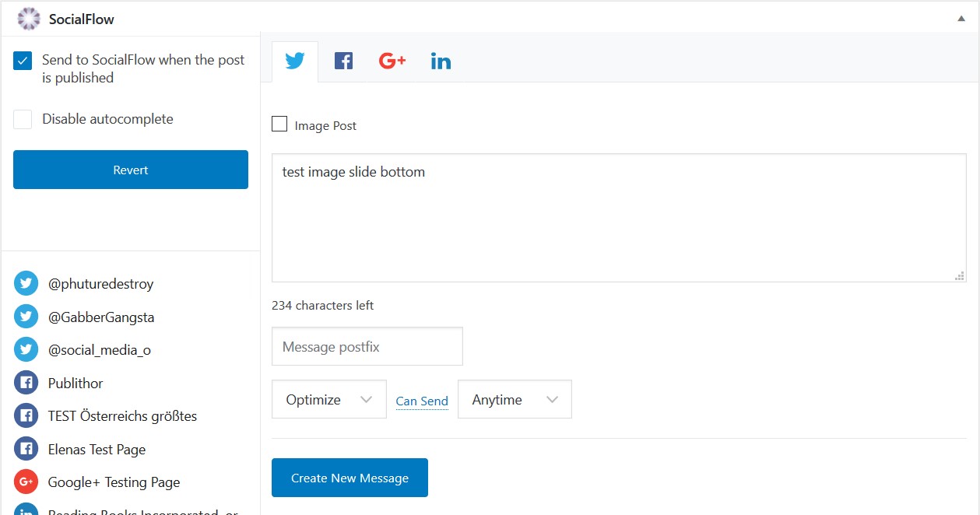The height and width of the screenshot is (515, 980).
Task: Enable Disable autocomplete checkbox
Action: (23, 119)
